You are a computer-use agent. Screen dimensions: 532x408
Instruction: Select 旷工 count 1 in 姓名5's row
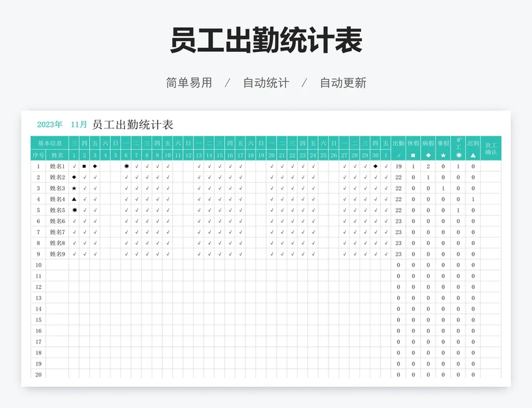click(x=458, y=210)
